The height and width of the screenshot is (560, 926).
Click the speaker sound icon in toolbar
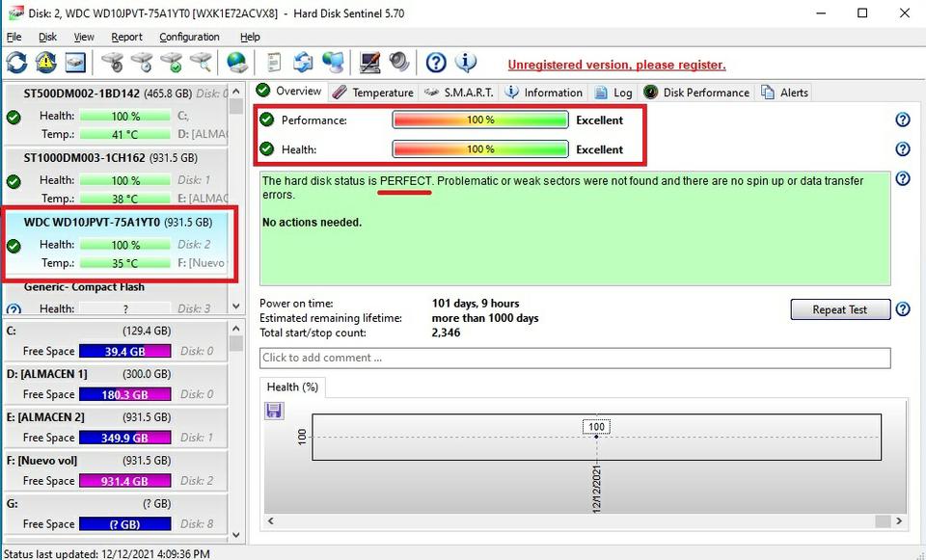tap(399, 64)
